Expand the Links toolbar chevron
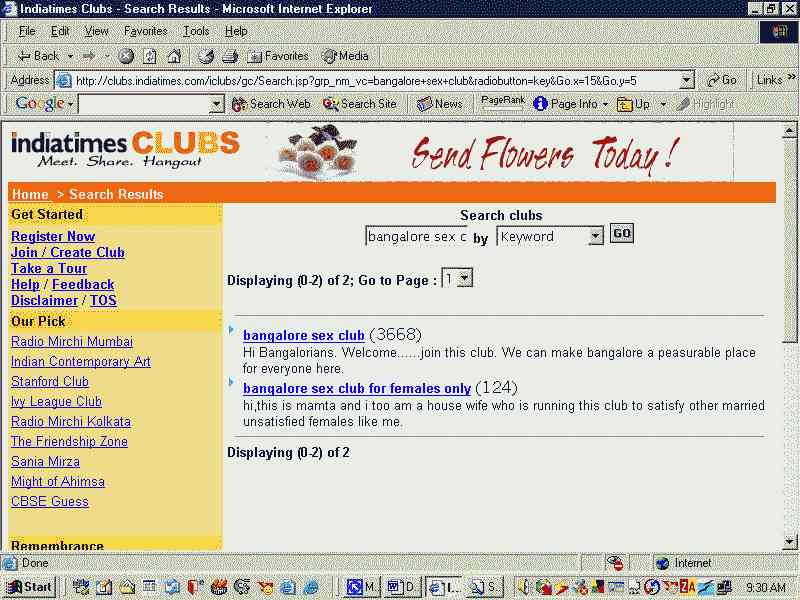Image resolution: width=800 pixels, height=600 pixels. [791, 78]
